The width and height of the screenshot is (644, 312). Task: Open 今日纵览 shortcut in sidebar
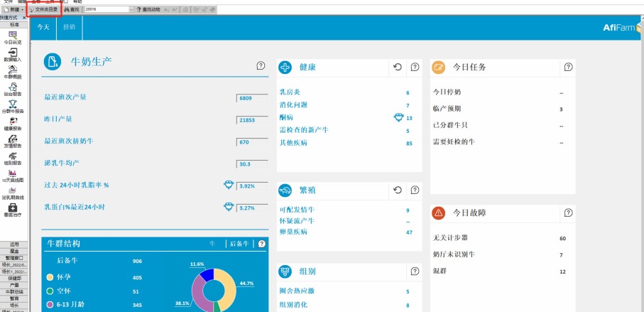(13, 36)
